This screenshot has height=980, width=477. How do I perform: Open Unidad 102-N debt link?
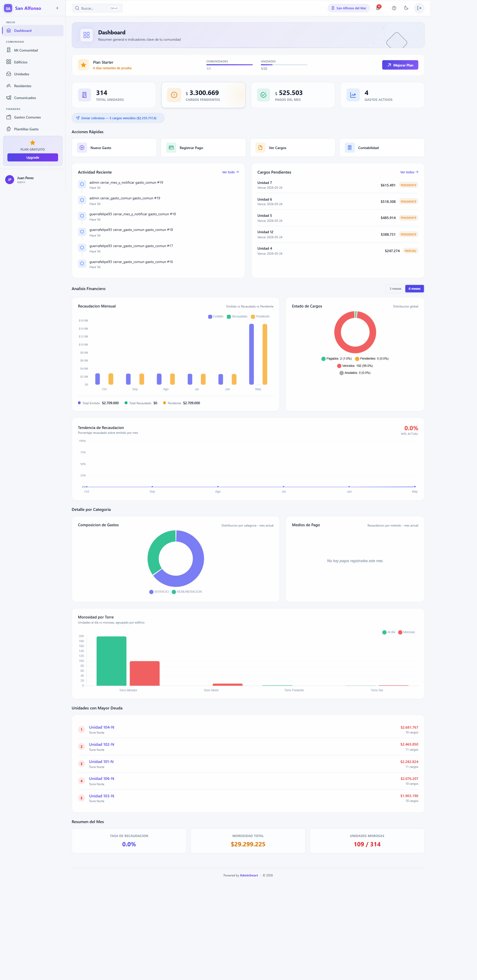point(101,744)
